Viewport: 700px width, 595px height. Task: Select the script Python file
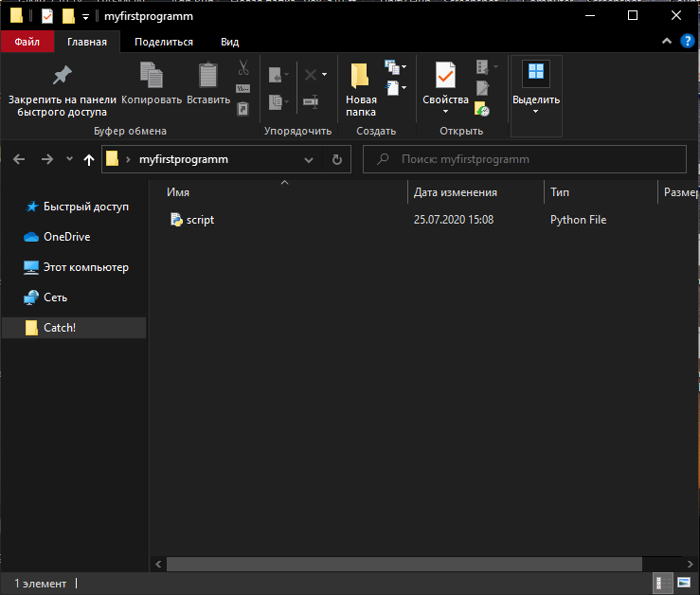click(x=192, y=220)
